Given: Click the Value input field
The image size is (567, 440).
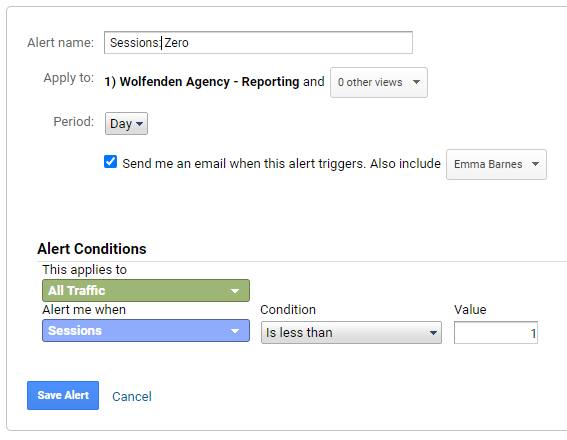Looking at the screenshot, I should point(496,333).
